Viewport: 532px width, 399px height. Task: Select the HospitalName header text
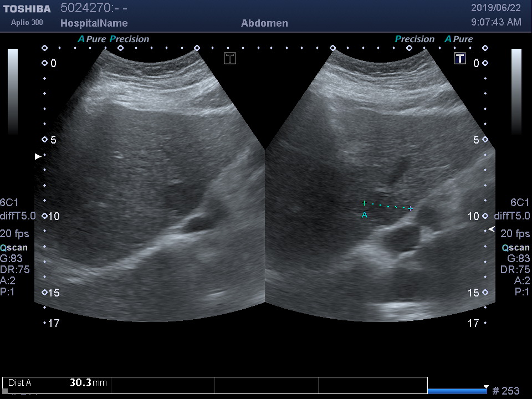tap(94, 23)
